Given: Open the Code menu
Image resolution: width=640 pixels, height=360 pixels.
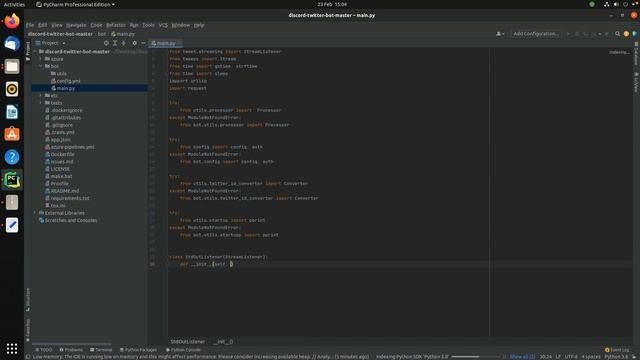Looking at the screenshot, I should pyautogui.click(x=96, y=25).
